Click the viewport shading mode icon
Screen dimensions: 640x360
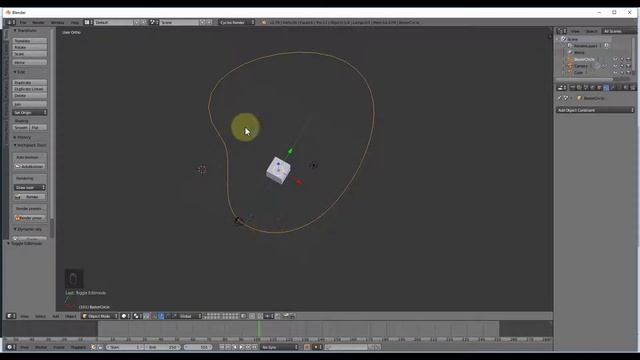(x=125, y=316)
